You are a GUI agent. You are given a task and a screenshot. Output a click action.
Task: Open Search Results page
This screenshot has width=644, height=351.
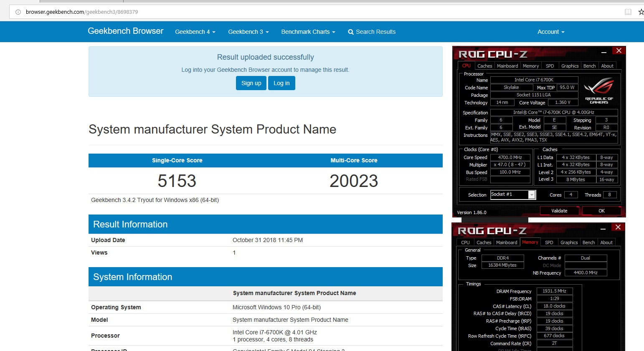tap(372, 32)
